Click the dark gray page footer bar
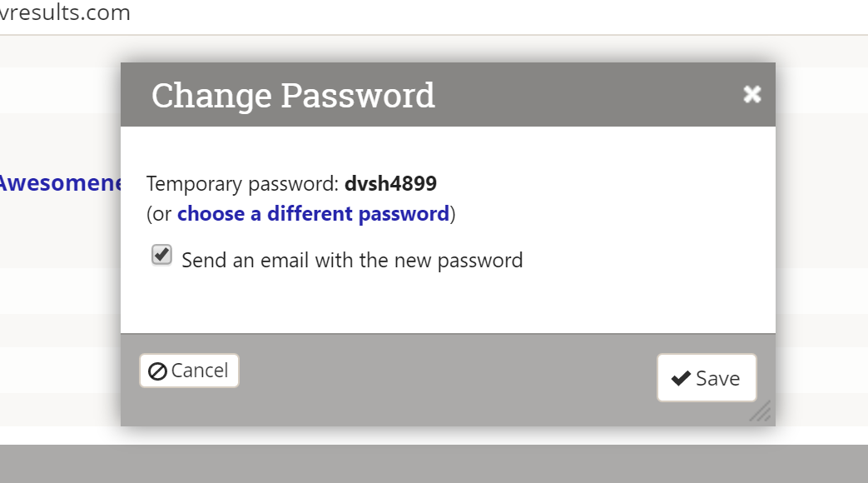The width and height of the screenshot is (868, 483). 434,464
